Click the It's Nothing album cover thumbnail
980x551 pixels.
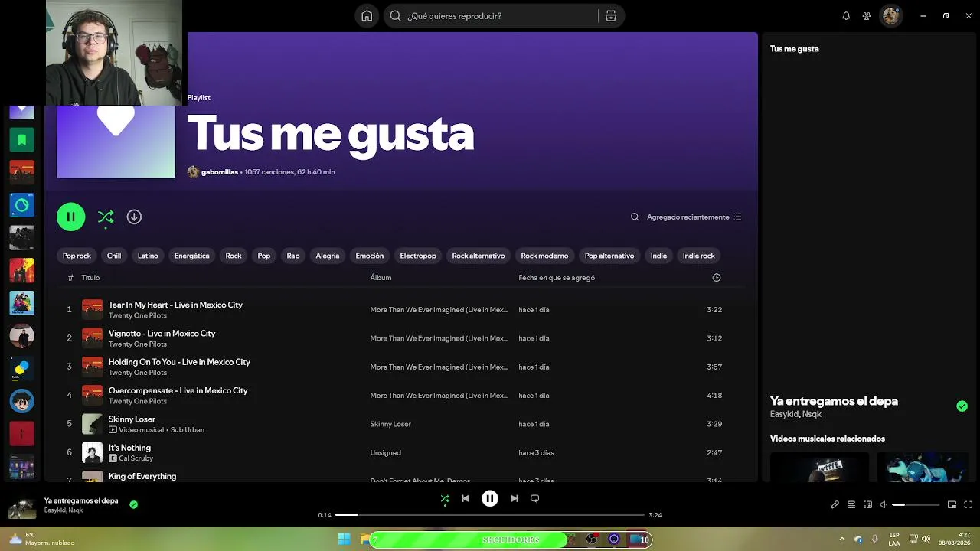pyautogui.click(x=92, y=453)
